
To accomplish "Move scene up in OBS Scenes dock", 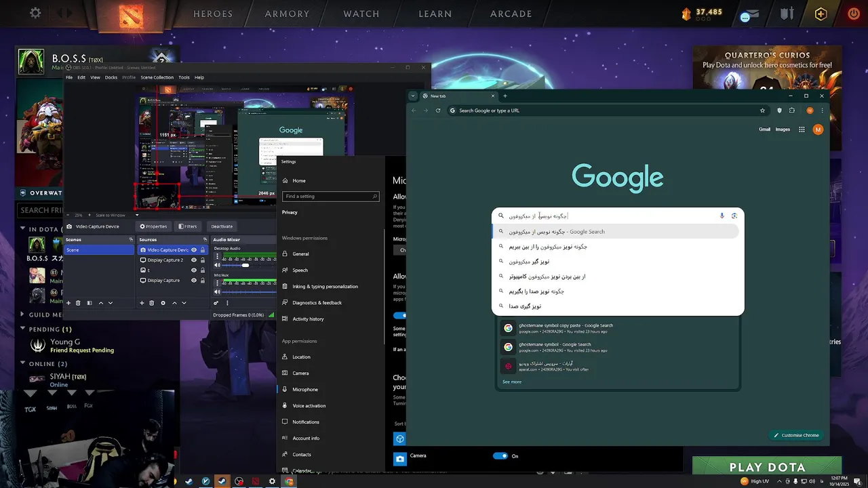I will [101, 303].
